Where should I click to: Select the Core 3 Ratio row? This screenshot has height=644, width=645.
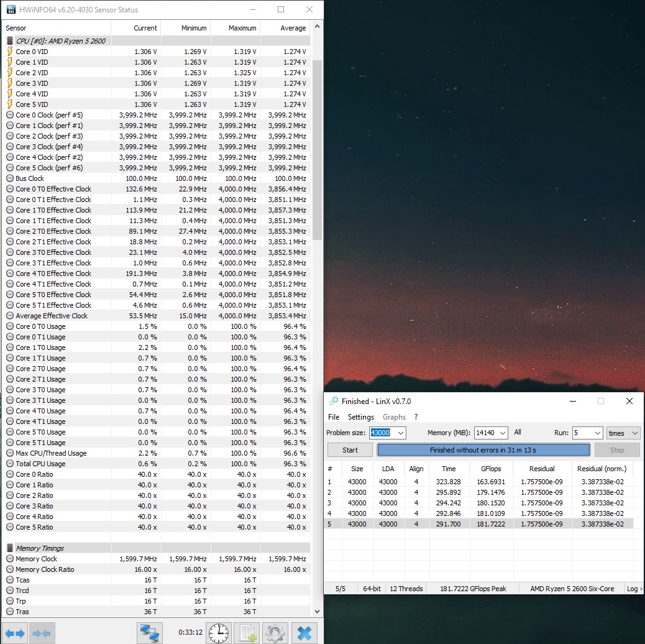(x=157, y=506)
